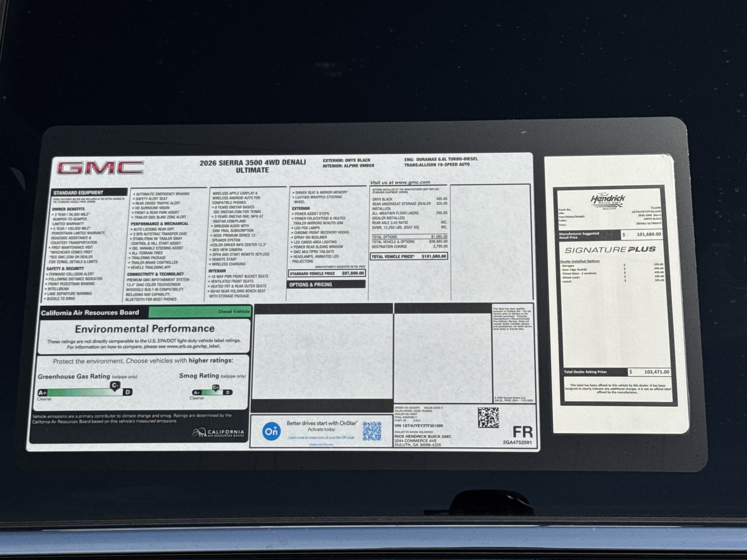Click the 'Dealer Installed Options' heading
This screenshot has width=747, height=560.
580,261
